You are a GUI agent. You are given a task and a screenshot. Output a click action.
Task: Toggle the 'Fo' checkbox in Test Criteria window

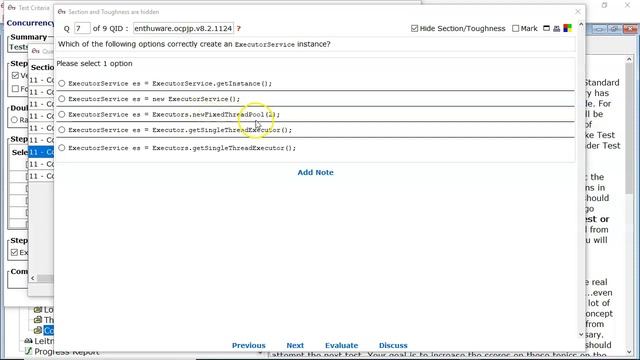pyautogui.click(x=16, y=89)
